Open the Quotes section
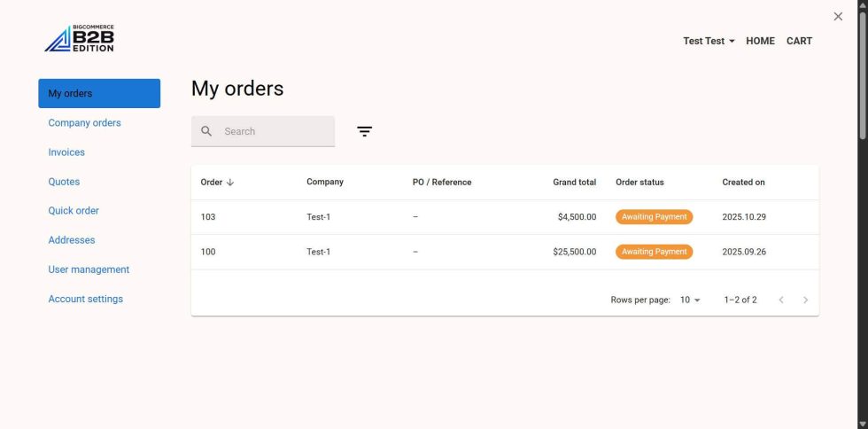868x429 pixels. point(64,181)
